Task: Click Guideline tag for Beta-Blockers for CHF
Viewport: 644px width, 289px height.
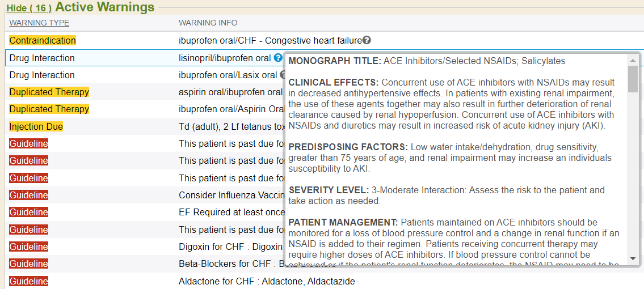Action: (29, 264)
